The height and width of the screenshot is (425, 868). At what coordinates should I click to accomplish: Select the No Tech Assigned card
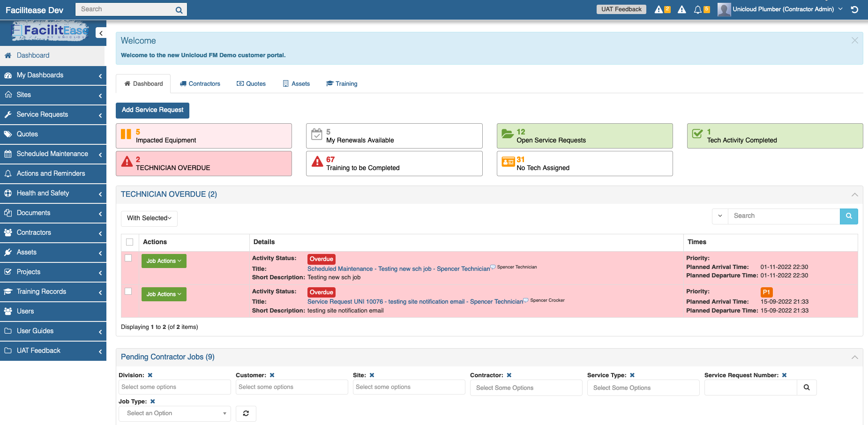pos(584,163)
